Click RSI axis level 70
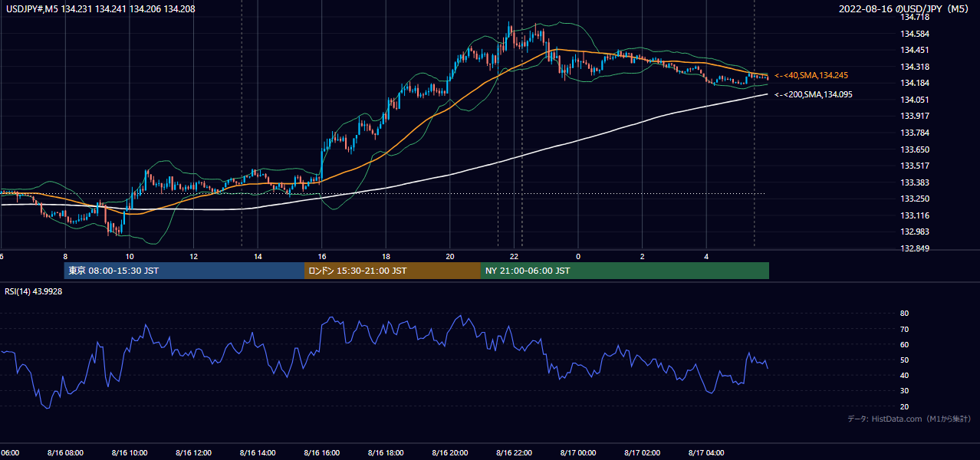The image size is (980, 460). tap(904, 329)
